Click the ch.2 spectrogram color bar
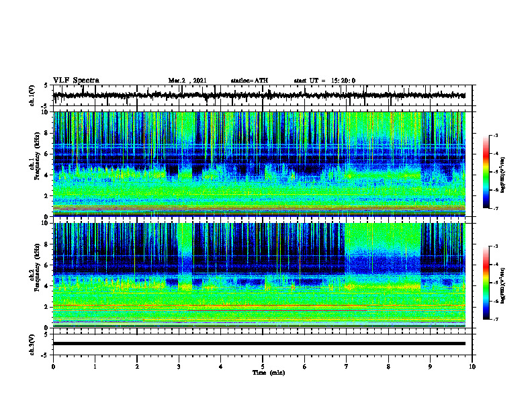This screenshot has height=411, width=532. click(486, 283)
